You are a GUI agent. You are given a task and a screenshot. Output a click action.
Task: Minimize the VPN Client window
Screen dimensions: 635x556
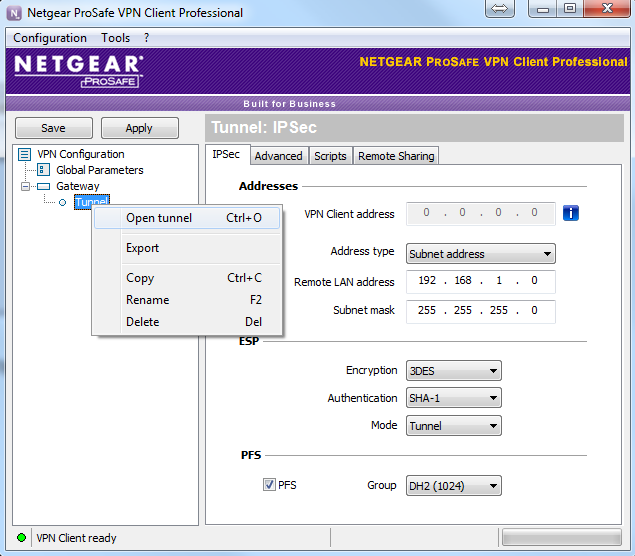(543, 8)
